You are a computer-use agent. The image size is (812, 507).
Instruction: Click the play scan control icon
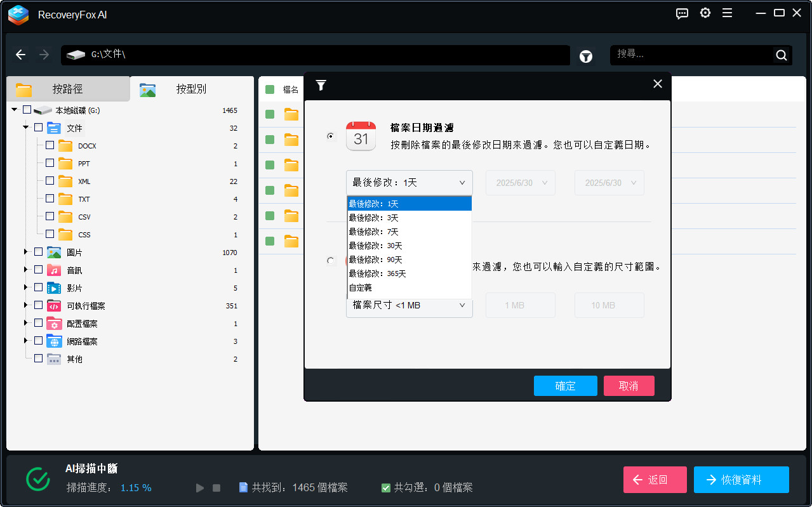coord(200,488)
